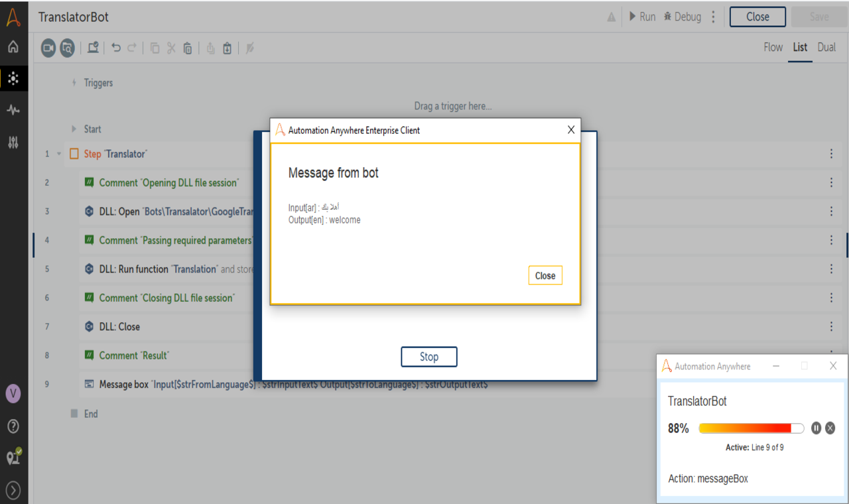The image size is (849, 504).
Task: Paste the action from the clipboard
Action: (x=188, y=48)
